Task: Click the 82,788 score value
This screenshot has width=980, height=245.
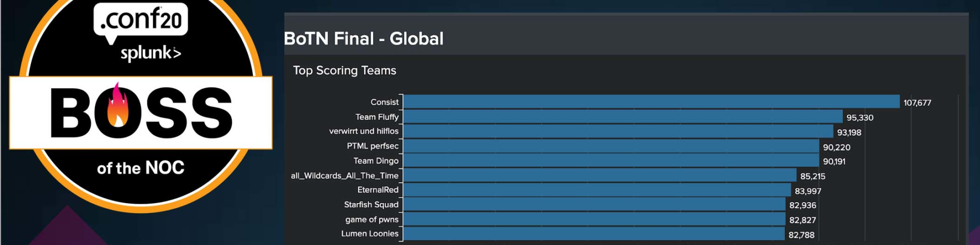Action: click(x=801, y=235)
